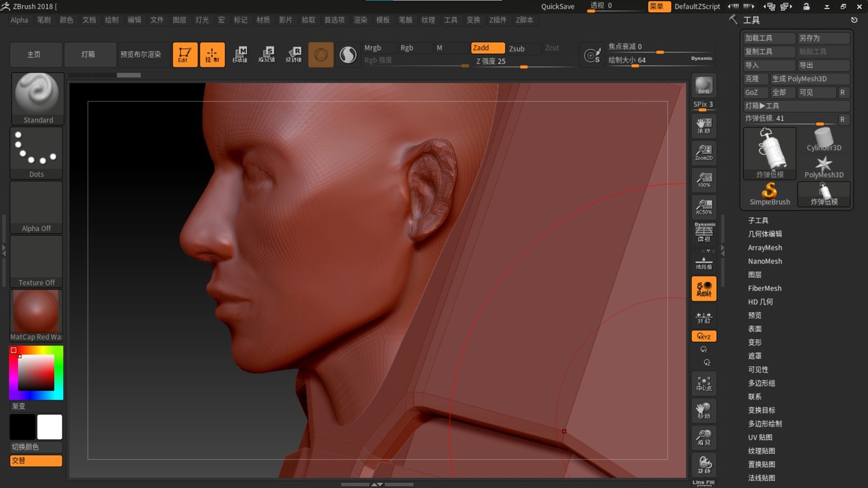Select the Draw (绘制) mode icon
Screen dimensions: 868x488
[212, 55]
